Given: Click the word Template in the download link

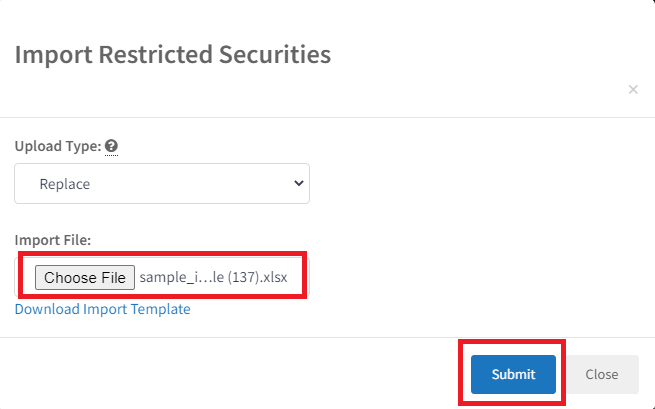Looking at the screenshot, I should pyautogui.click(x=160, y=309).
